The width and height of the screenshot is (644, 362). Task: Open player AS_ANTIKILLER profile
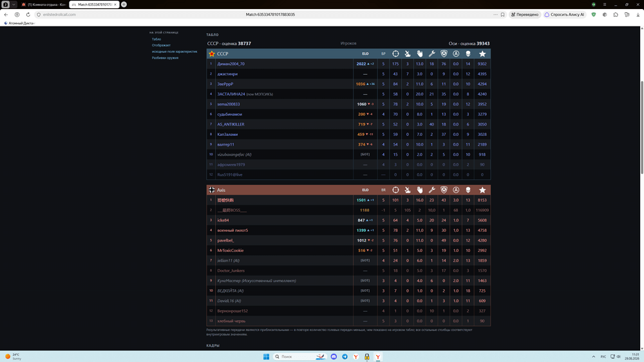click(x=231, y=124)
